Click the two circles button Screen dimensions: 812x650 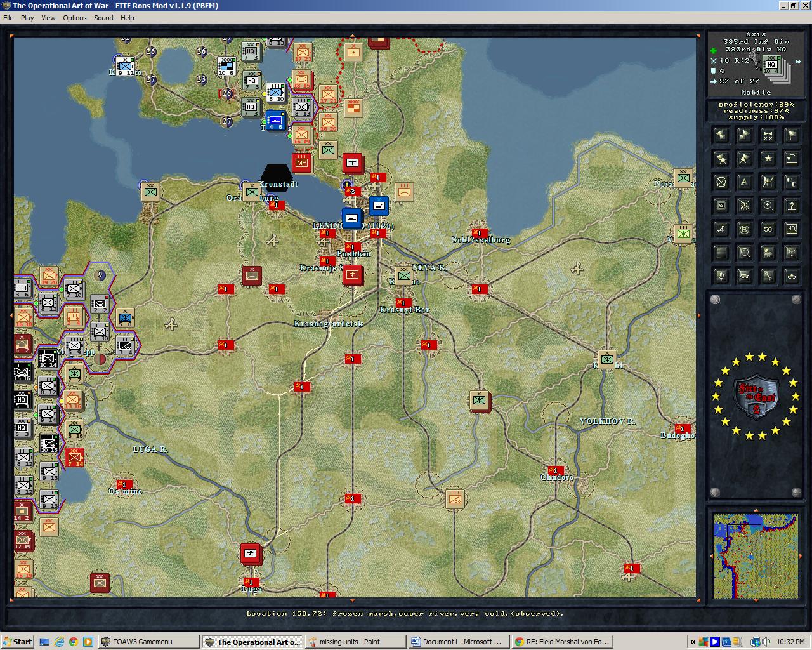[x=791, y=182]
